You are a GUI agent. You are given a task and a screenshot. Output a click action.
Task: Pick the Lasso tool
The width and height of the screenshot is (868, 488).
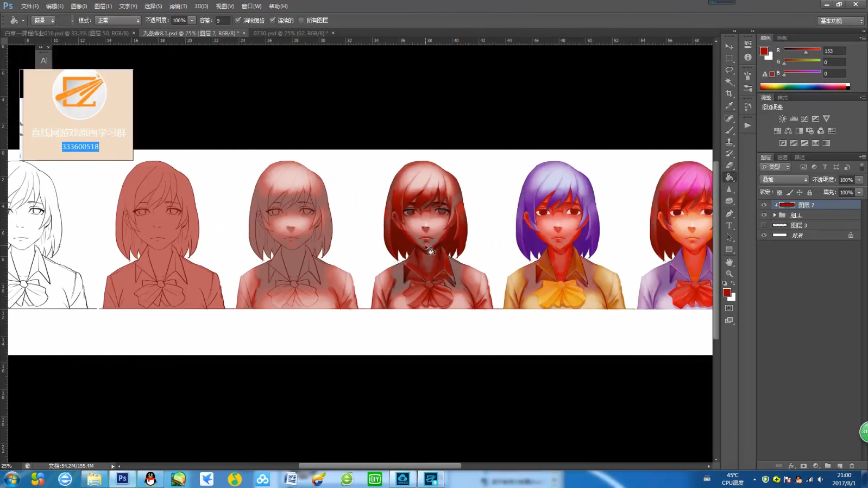tap(729, 70)
